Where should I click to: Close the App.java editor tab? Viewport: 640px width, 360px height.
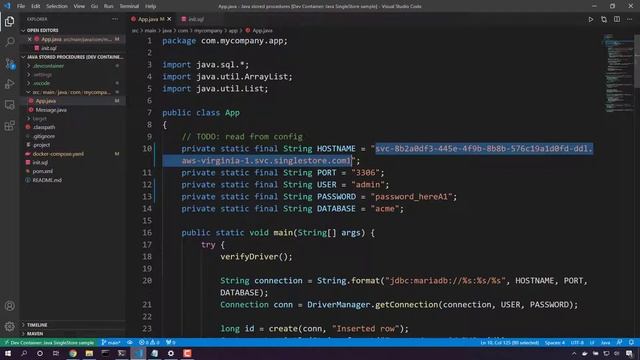pos(169,19)
